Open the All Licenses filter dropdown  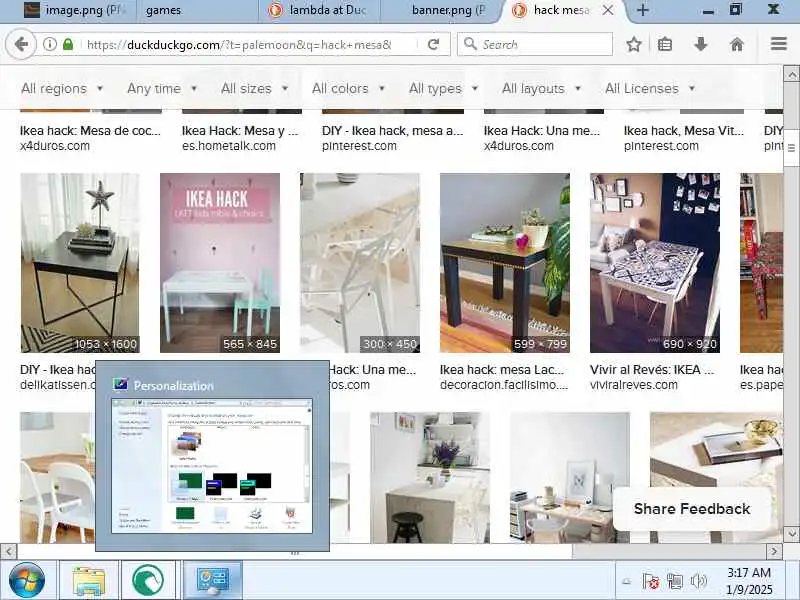click(x=650, y=88)
